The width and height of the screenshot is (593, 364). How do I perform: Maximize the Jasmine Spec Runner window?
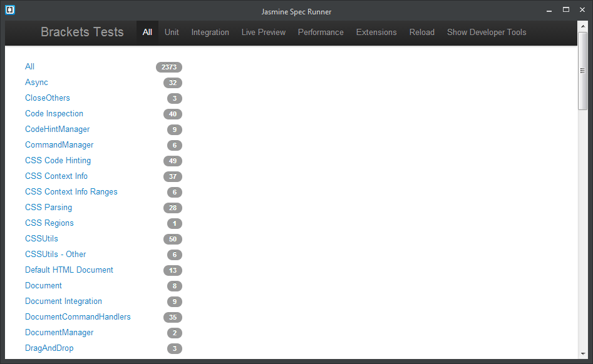(x=566, y=10)
